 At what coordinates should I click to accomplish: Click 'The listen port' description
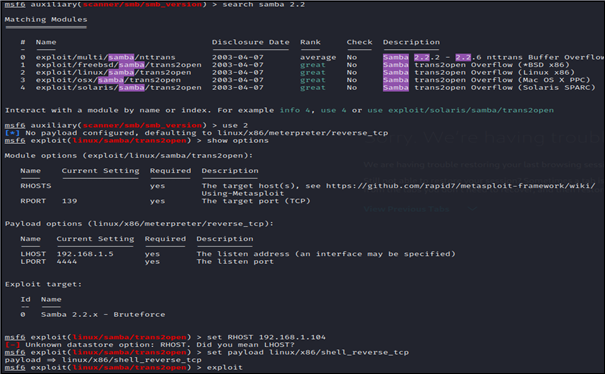pyautogui.click(x=235, y=262)
